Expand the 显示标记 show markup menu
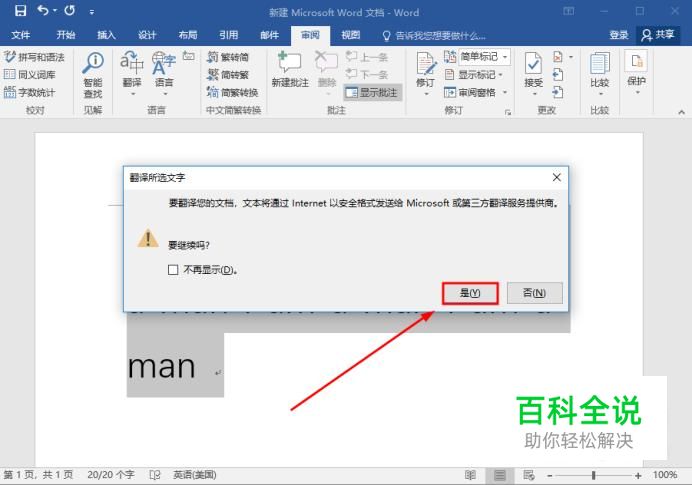The height and width of the screenshot is (485, 692). tap(474, 75)
